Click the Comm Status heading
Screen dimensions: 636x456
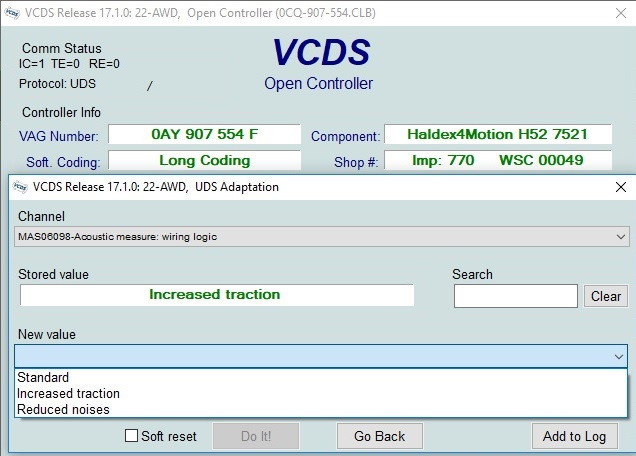point(62,48)
